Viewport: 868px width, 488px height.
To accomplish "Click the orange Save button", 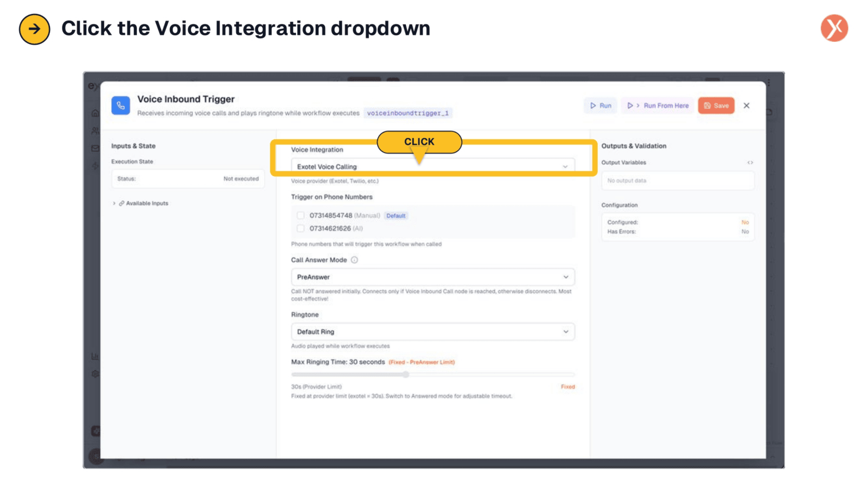I will click(x=716, y=106).
